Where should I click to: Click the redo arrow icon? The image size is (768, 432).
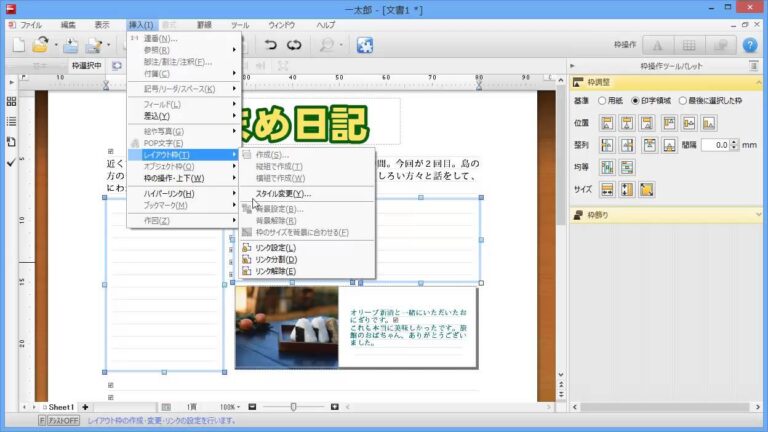(294, 45)
